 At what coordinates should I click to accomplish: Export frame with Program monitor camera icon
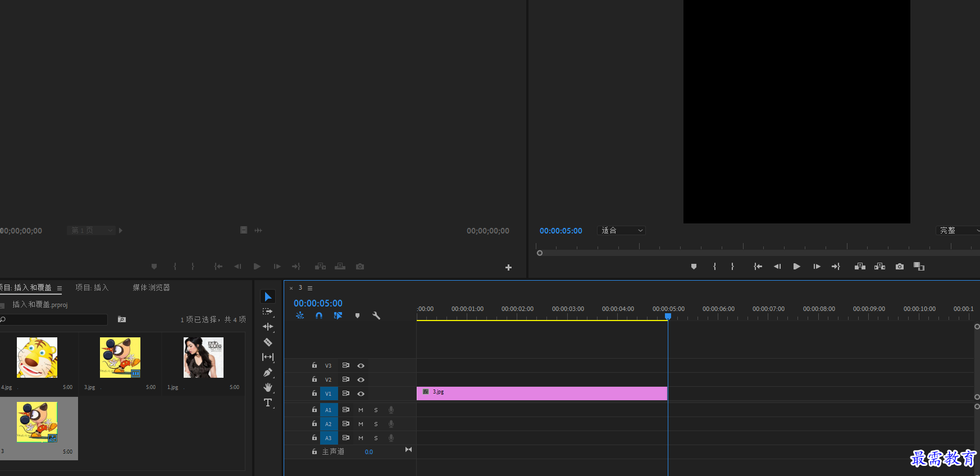click(900, 267)
